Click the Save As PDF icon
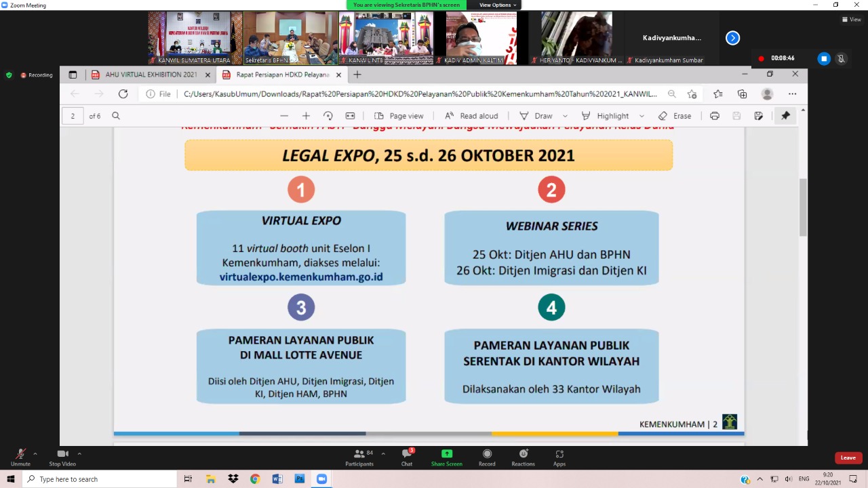The width and height of the screenshot is (868, 488). (x=759, y=116)
